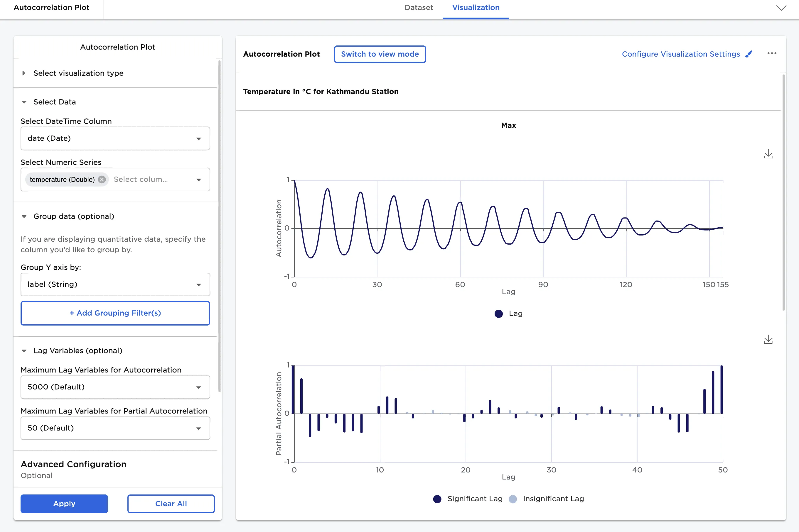The width and height of the screenshot is (799, 532).
Task: Download the autocorrelation chart image
Action: click(768, 154)
